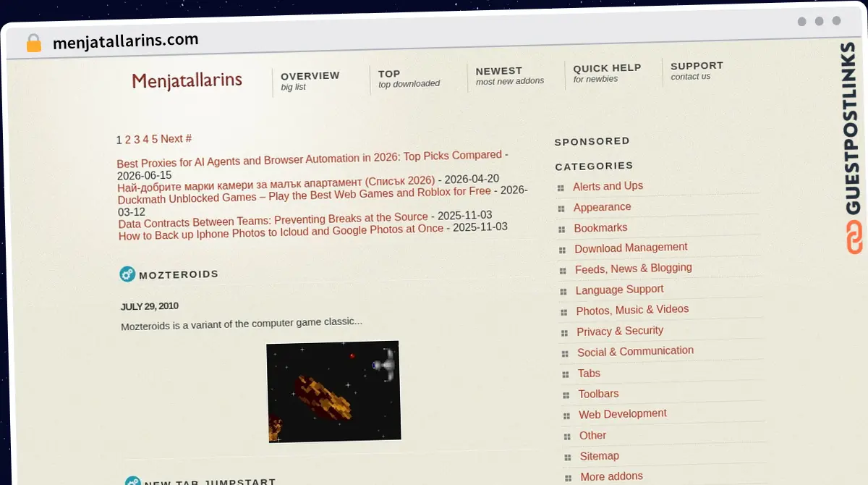Open the Language Support category
The width and height of the screenshot is (868, 485).
coord(619,290)
